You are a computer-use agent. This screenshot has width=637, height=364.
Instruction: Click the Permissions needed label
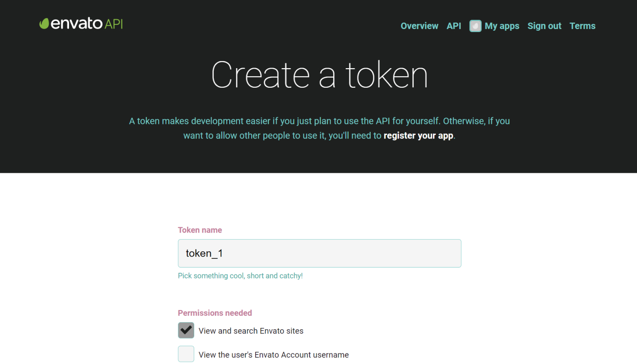[215, 313]
